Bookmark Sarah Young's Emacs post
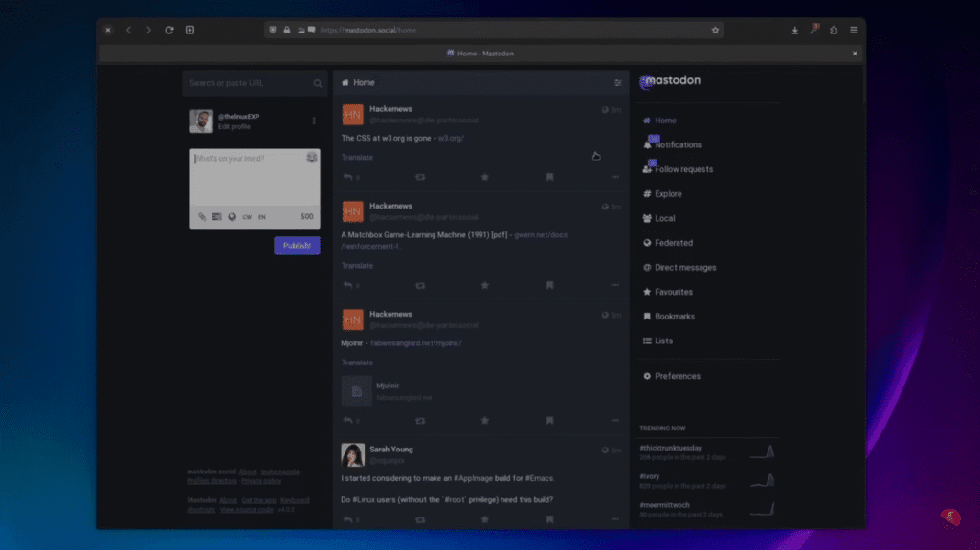Viewport: 980px width, 550px height. coord(550,519)
